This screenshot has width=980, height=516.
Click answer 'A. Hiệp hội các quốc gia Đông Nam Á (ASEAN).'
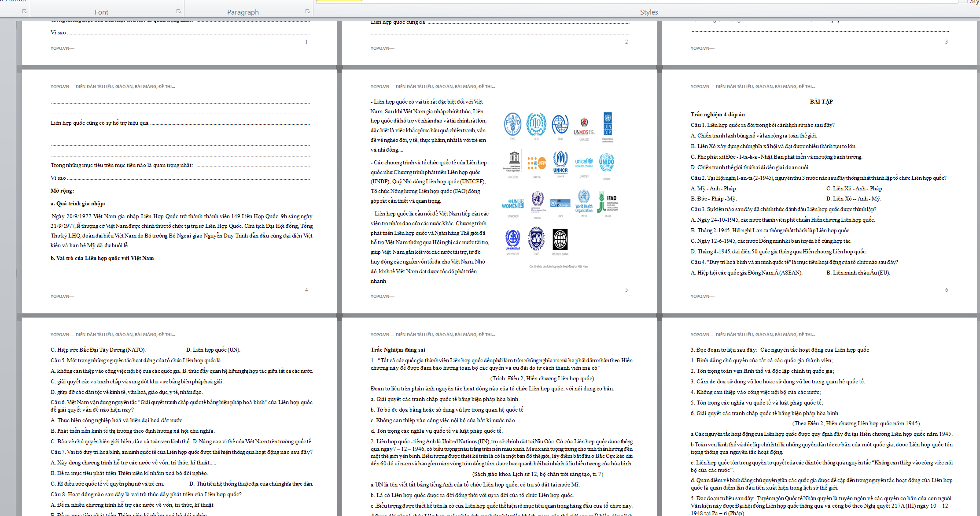click(x=747, y=273)
